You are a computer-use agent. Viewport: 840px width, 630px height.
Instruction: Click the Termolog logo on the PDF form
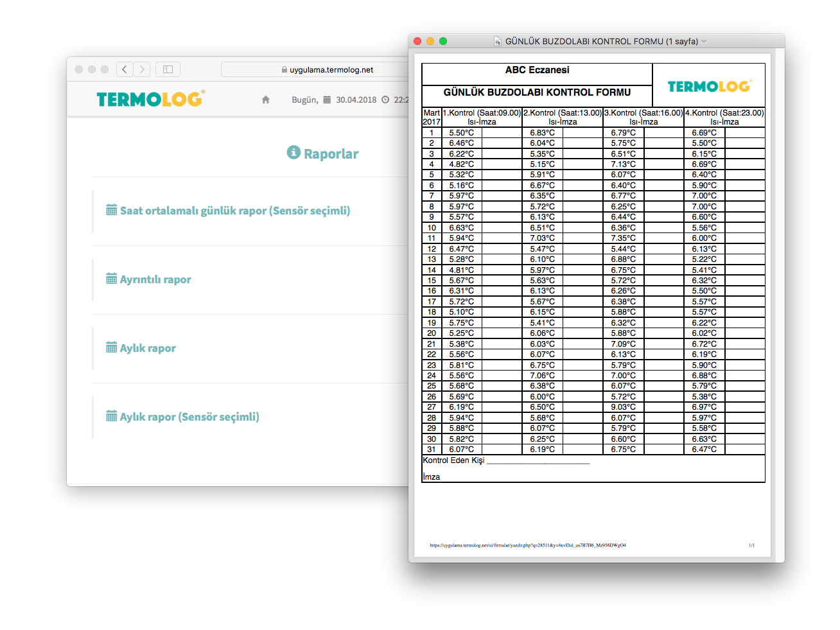[709, 86]
